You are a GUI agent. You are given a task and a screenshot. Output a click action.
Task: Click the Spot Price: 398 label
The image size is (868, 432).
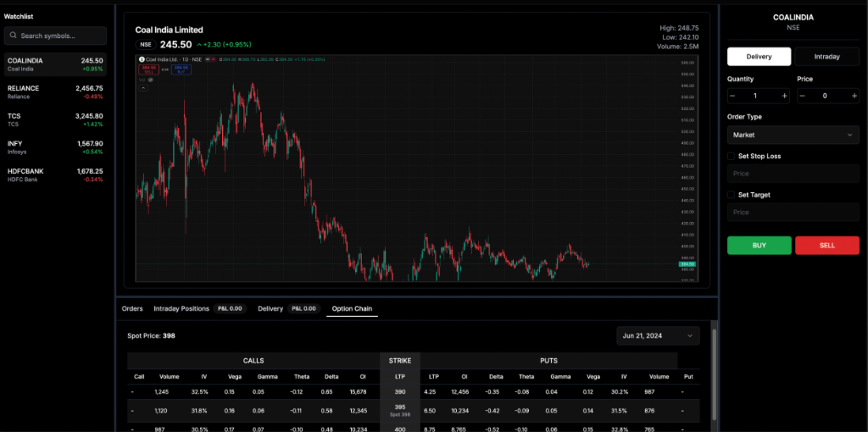pos(151,335)
